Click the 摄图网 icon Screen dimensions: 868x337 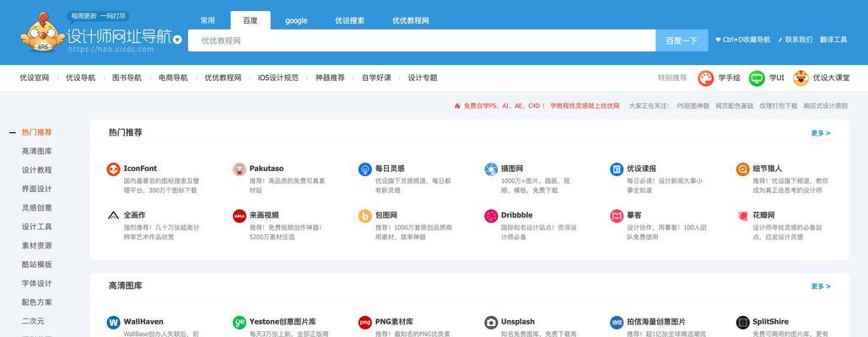[x=491, y=169]
